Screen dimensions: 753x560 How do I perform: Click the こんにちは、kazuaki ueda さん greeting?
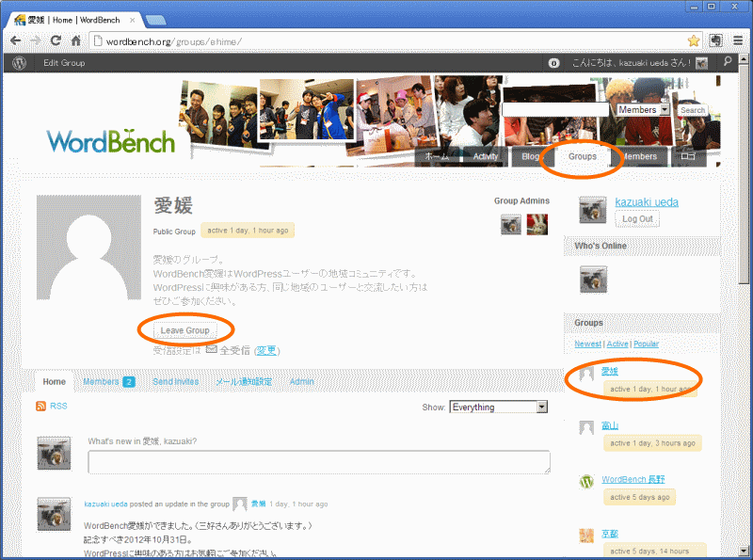(631, 63)
